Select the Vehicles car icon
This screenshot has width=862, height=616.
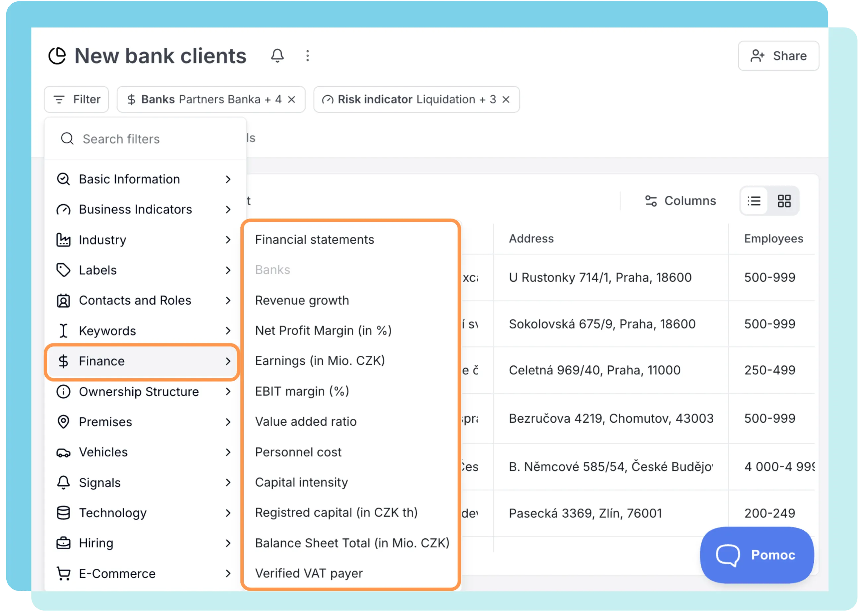pyautogui.click(x=63, y=452)
